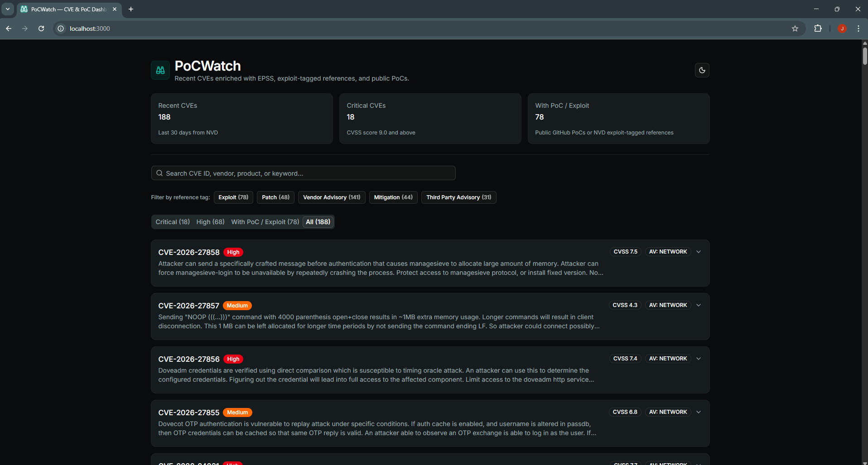Reload the page with the refresh icon
This screenshot has width=868, height=465.
(41, 29)
